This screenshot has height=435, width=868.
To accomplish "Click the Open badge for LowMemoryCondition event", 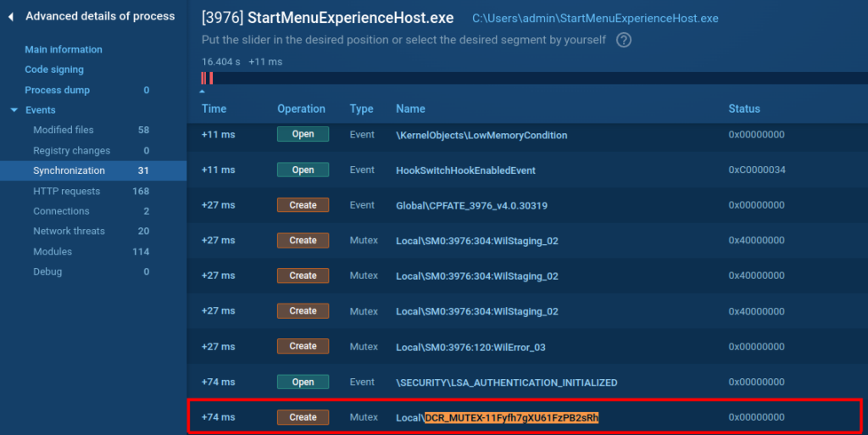I will coord(303,134).
